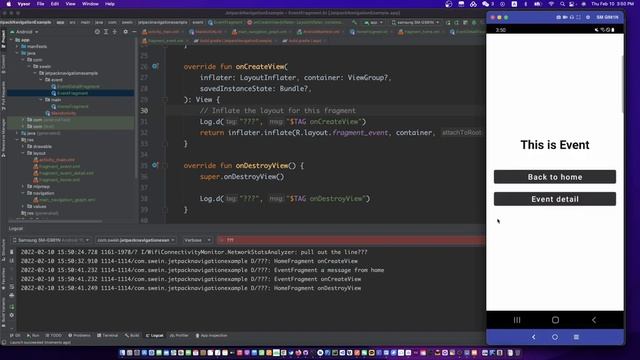Viewport: 640px width, 360px height.
Task: Expand the manifests folder
Action: coord(17,47)
